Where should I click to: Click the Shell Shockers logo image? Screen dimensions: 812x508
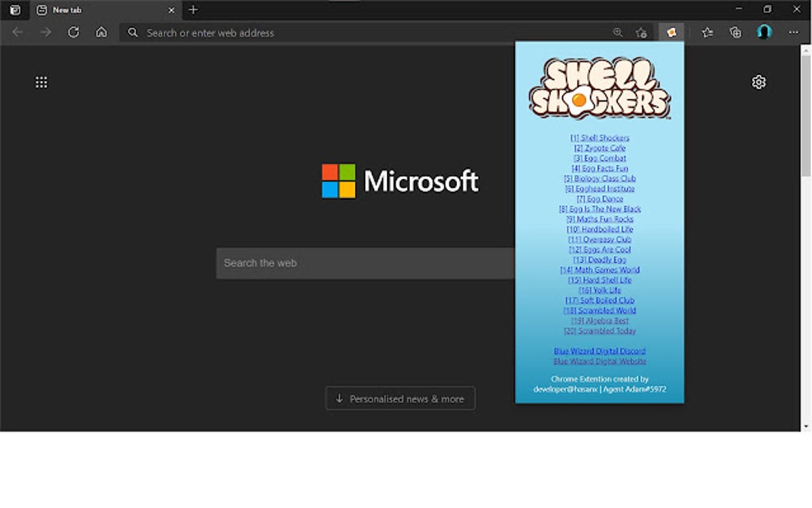click(x=599, y=88)
